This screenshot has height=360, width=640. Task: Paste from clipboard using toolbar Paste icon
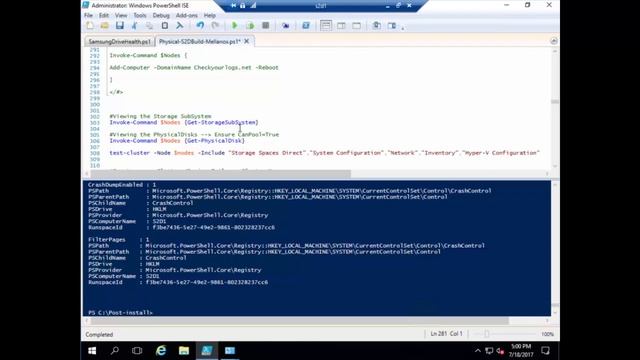pyautogui.click(x=164, y=26)
